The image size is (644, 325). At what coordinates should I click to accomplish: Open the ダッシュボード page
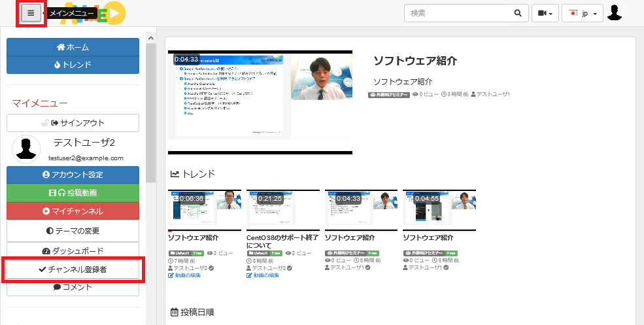pos(73,251)
